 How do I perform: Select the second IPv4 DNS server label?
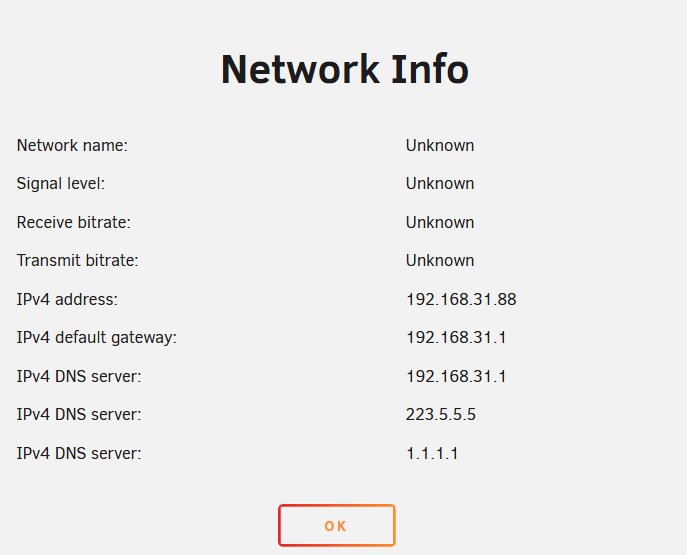click(x=79, y=414)
